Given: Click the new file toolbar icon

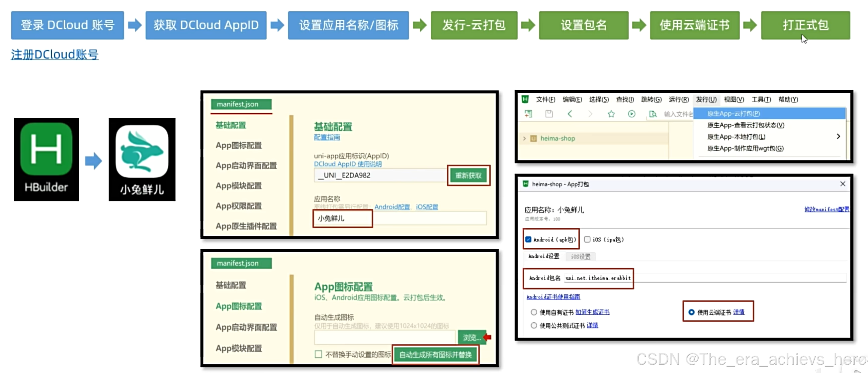Looking at the screenshot, I should tap(528, 114).
